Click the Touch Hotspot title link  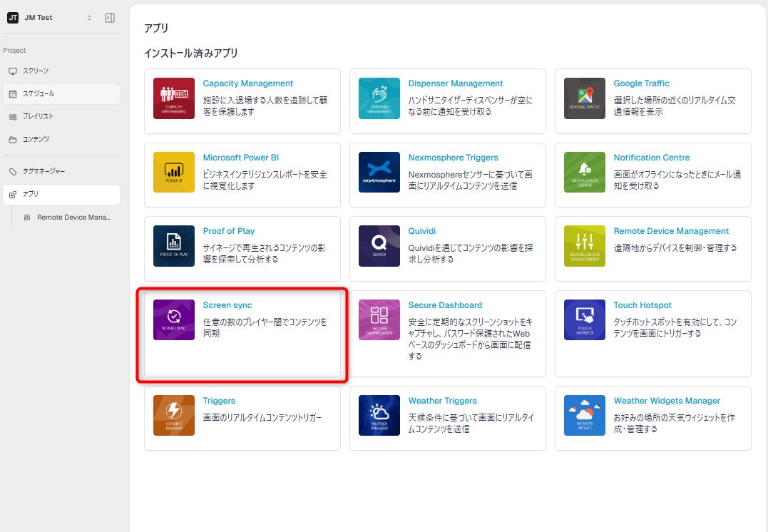coord(642,305)
